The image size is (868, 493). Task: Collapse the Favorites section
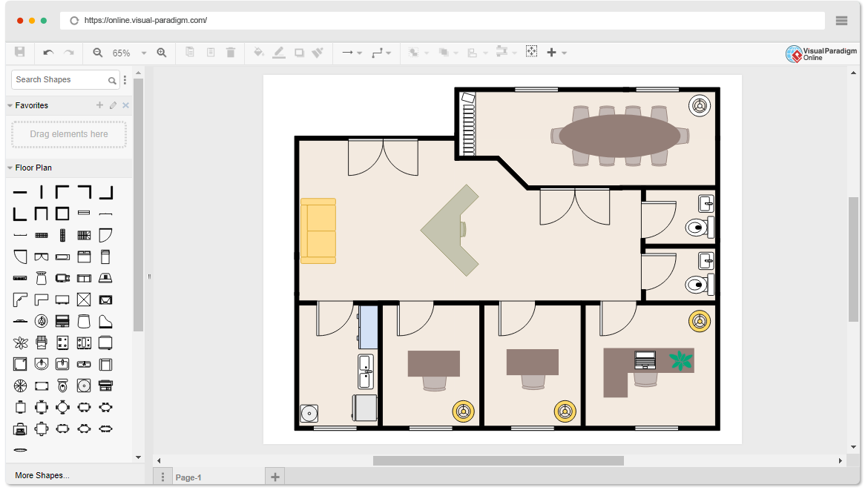tap(10, 106)
